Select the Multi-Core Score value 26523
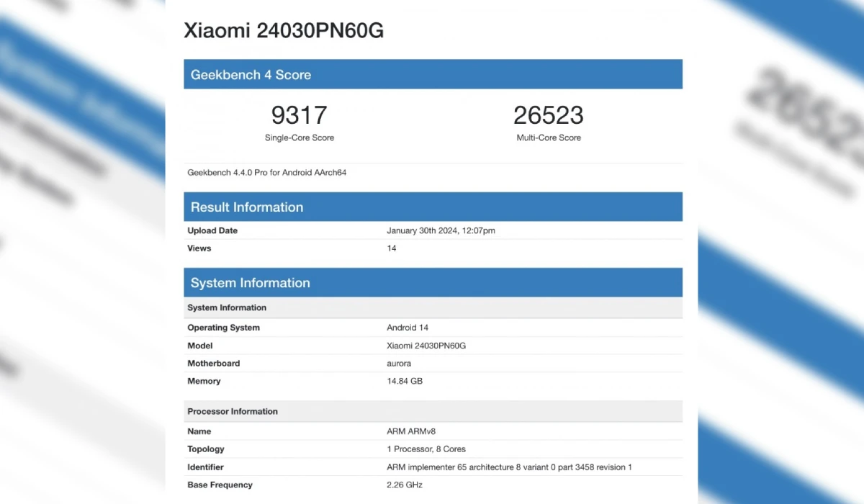 pos(549,114)
